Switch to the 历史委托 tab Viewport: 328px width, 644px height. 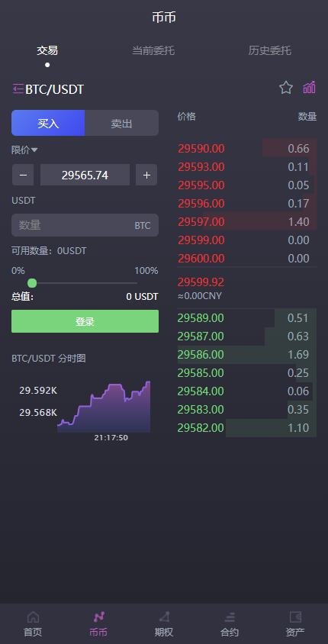coord(270,51)
